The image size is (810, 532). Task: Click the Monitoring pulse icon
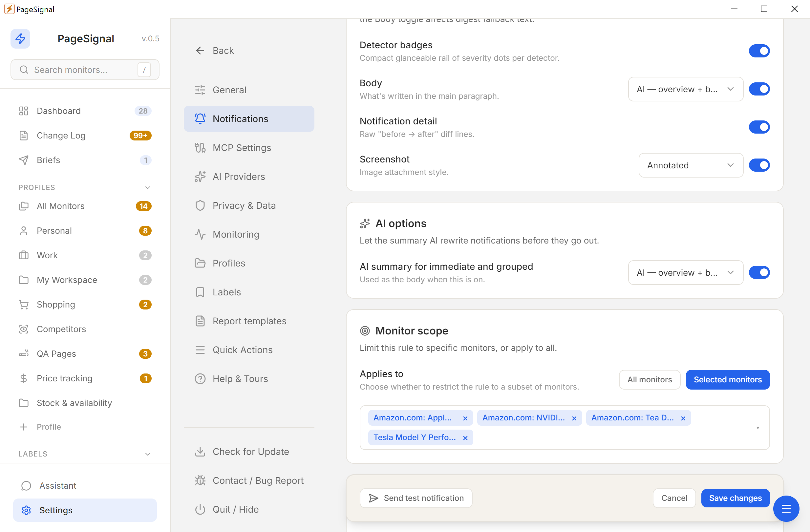point(200,235)
